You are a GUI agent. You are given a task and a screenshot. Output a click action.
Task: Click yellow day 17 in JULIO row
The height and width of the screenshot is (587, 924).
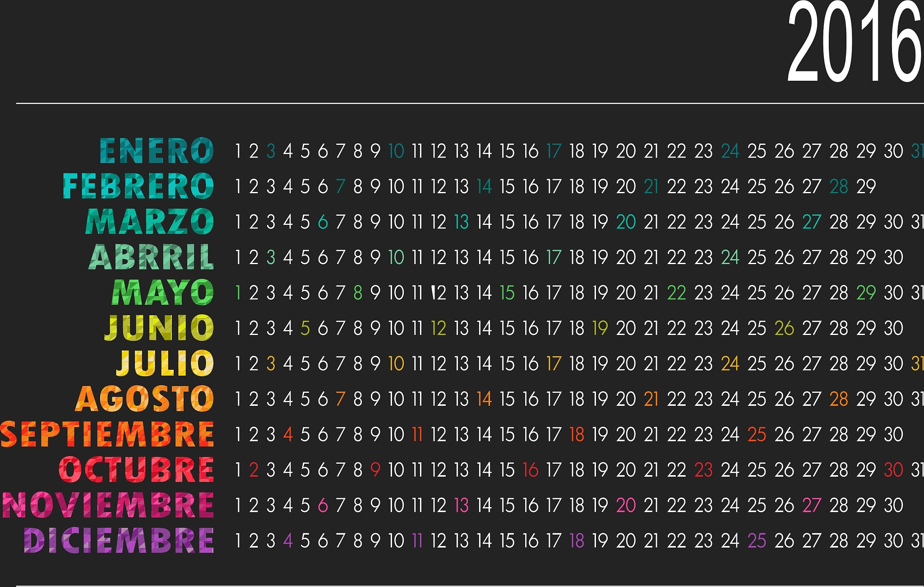coord(554,364)
